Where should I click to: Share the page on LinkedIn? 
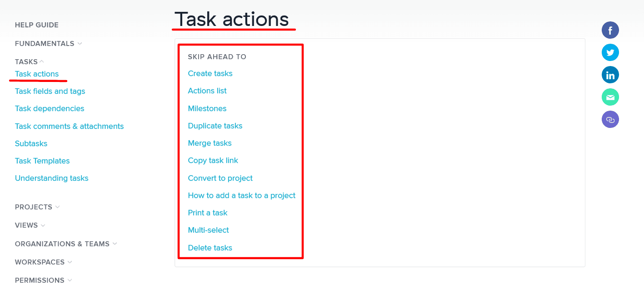(x=610, y=74)
